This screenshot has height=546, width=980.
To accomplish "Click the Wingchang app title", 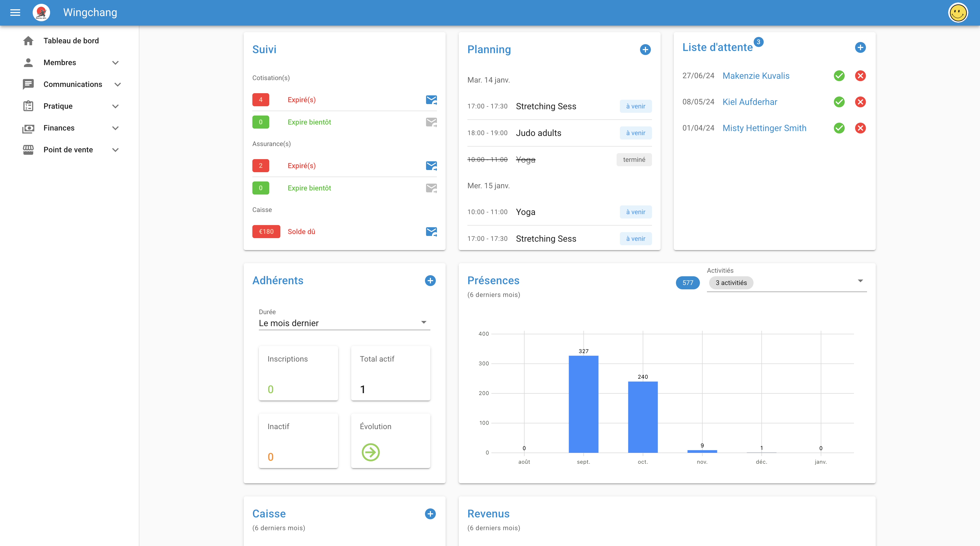I will pyautogui.click(x=90, y=13).
